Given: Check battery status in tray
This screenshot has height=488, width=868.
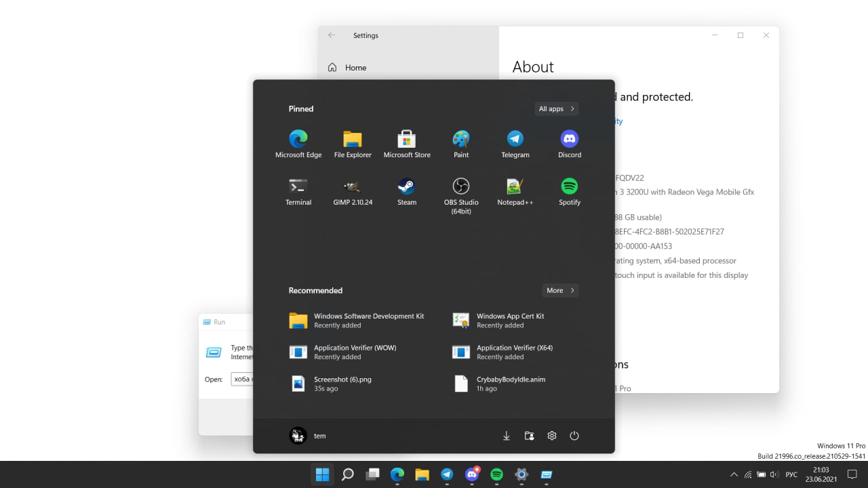Looking at the screenshot, I should (762, 475).
